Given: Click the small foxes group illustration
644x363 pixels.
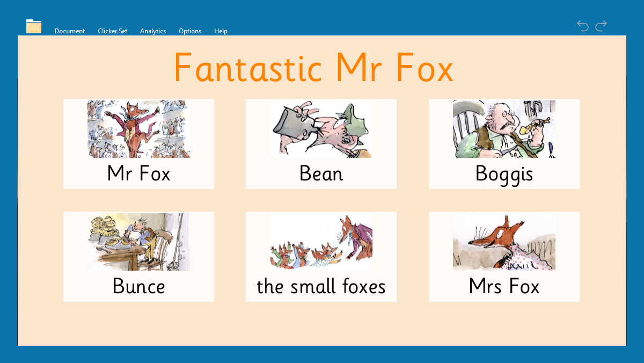Looking at the screenshot, I should tap(321, 242).
